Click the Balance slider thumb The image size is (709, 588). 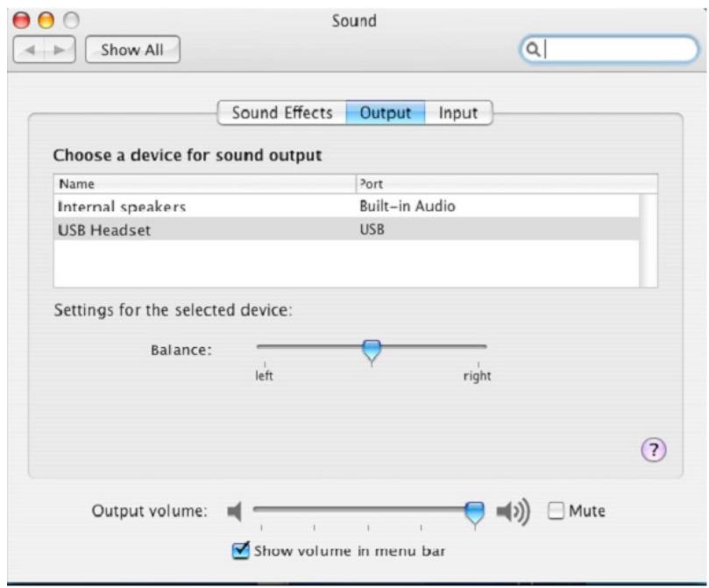(372, 351)
